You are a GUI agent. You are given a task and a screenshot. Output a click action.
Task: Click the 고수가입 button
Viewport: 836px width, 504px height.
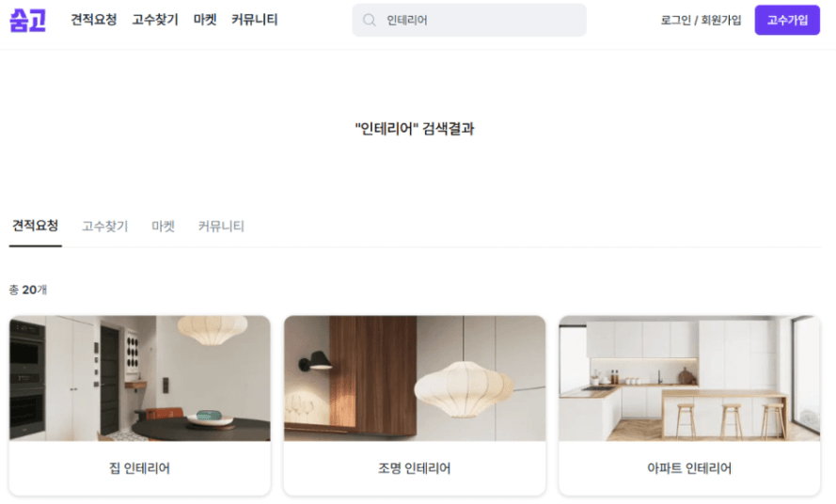click(x=787, y=21)
